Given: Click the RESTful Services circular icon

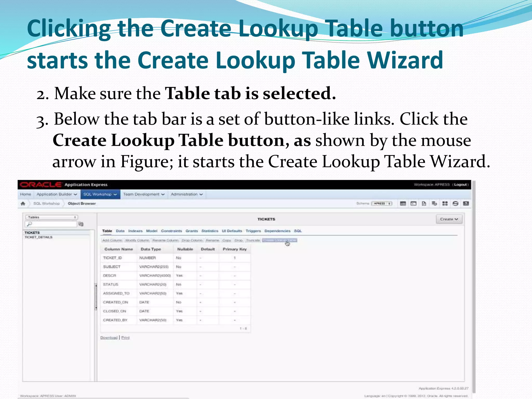Looking at the screenshot, I should click(x=455, y=203).
